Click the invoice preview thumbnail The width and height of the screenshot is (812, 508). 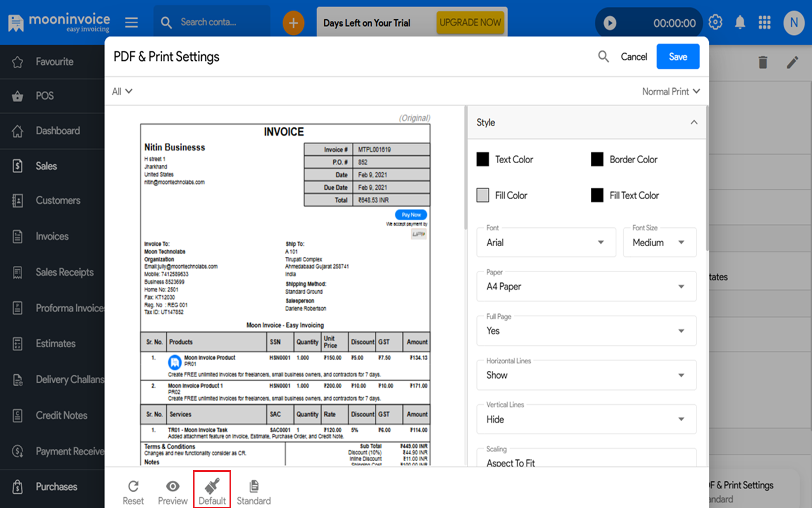[x=285, y=294]
